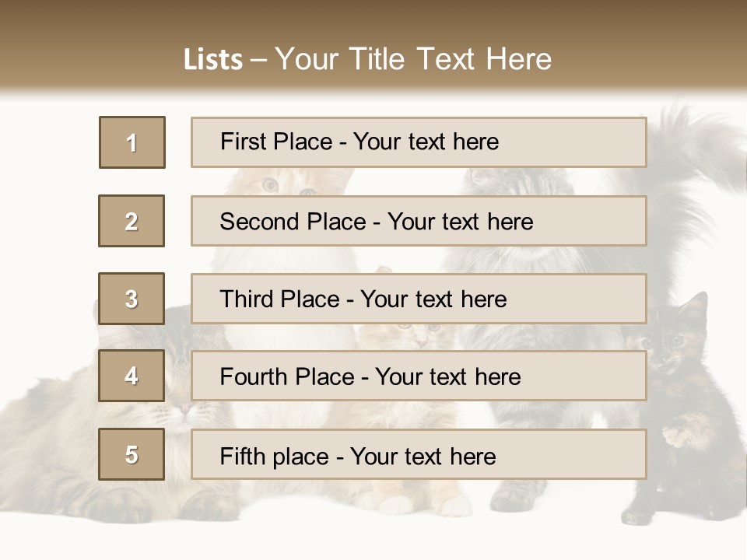
Task: Click the Fifth place text box
Action: point(419,454)
